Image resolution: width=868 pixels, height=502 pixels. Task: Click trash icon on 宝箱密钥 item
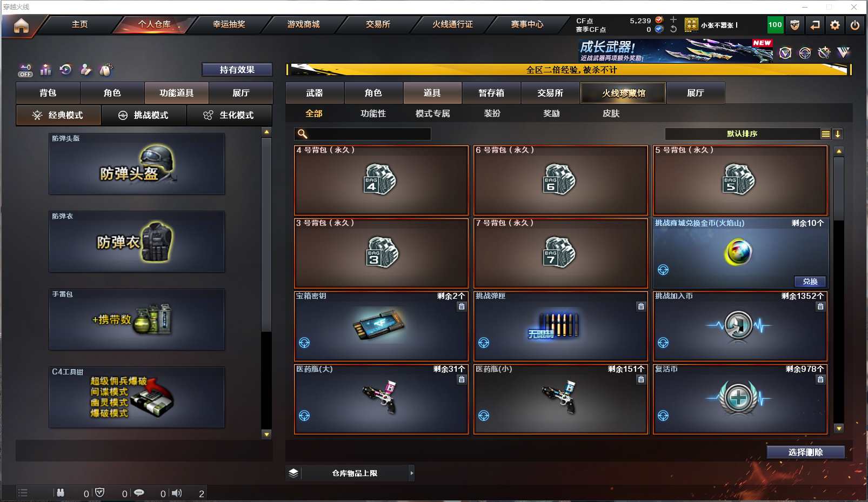click(x=462, y=306)
